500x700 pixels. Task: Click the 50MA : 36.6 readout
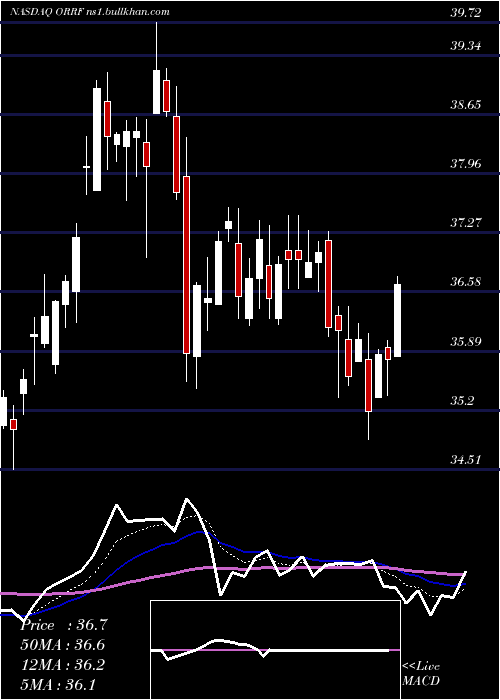pyautogui.click(x=64, y=645)
